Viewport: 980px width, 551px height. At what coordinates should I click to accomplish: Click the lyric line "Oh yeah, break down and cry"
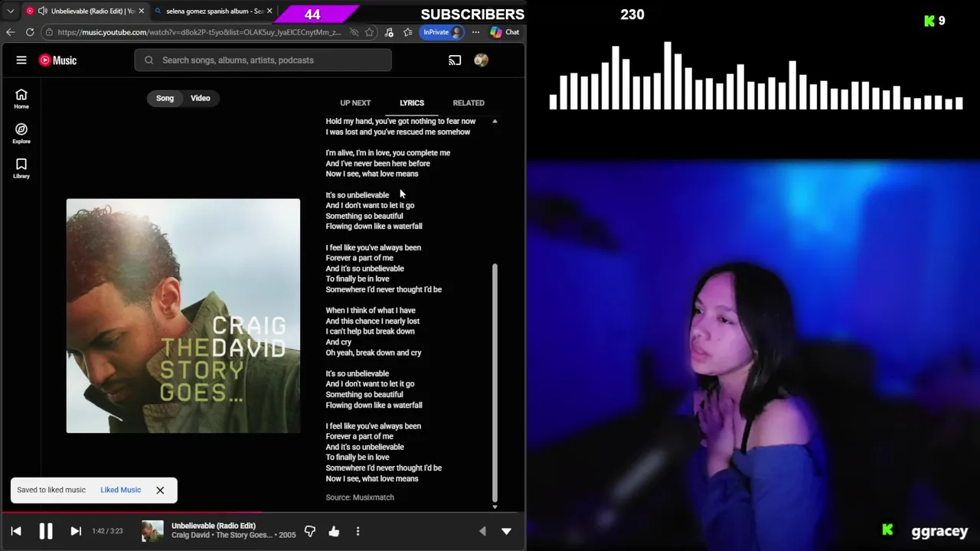[x=374, y=353]
